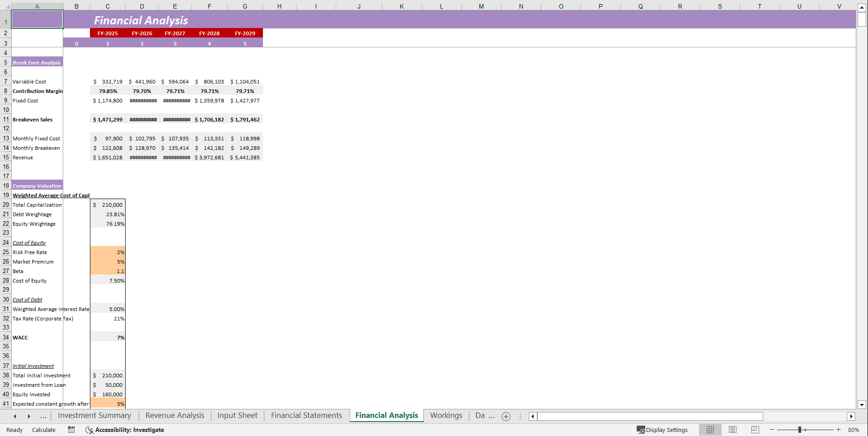The height and width of the screenshot is (436, 868).
Task: Open the Revenue Analysis tab
Action: point(174,416)
